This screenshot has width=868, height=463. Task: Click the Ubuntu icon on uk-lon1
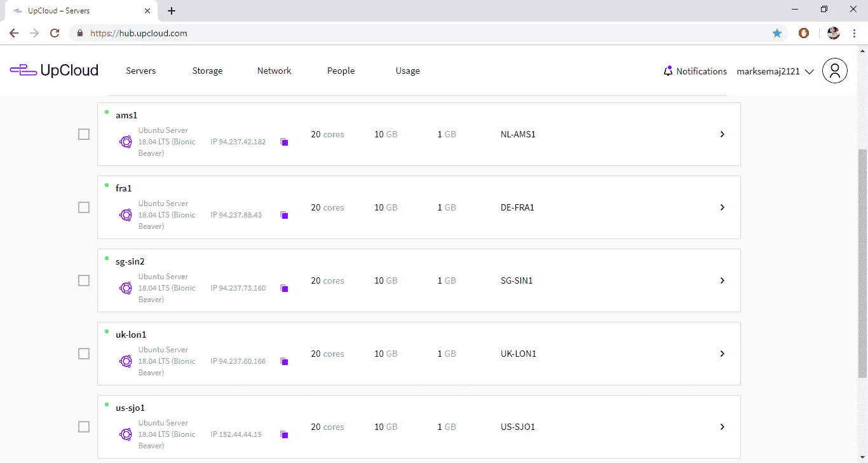126,361
